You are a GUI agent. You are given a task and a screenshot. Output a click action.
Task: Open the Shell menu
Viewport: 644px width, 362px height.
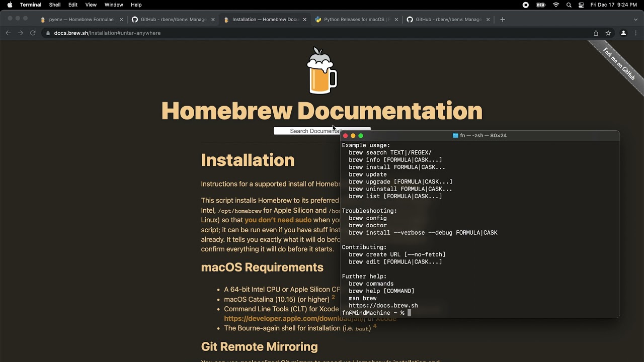coord(55,5)
